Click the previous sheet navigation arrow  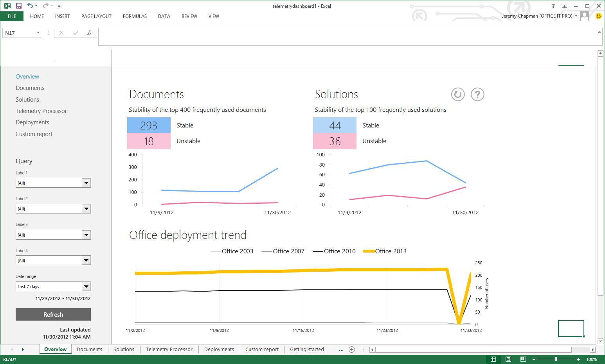tap(12, 350)
